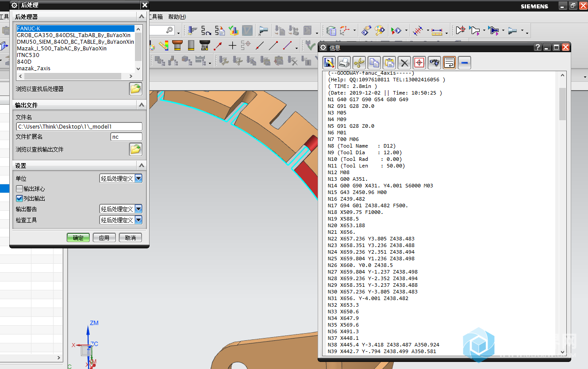The height and width of the screenshot is (369, 588).
Task: Click the Verify Tool Path icon
Action: point(234,30)
